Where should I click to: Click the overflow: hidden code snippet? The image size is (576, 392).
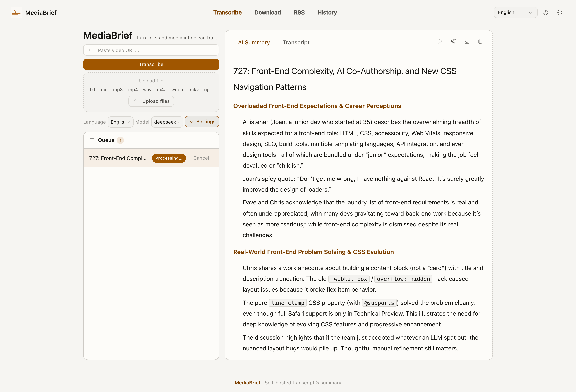pyautogui.click(x=403, y=279)
